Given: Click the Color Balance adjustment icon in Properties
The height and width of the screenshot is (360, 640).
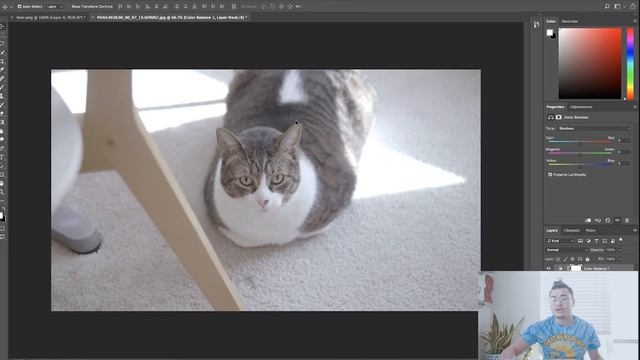Looking at the screenshot, I should (551, 117).
